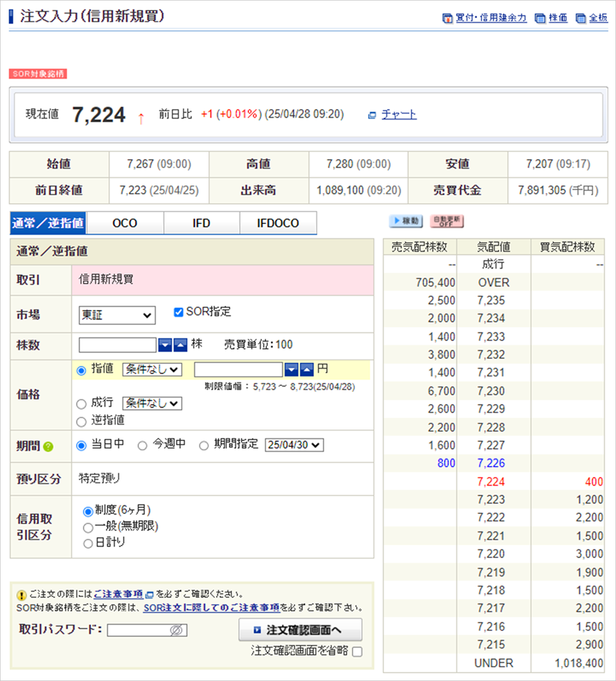Click the 成行 row in the order book

pyautogui.click(x=494, y=264)
